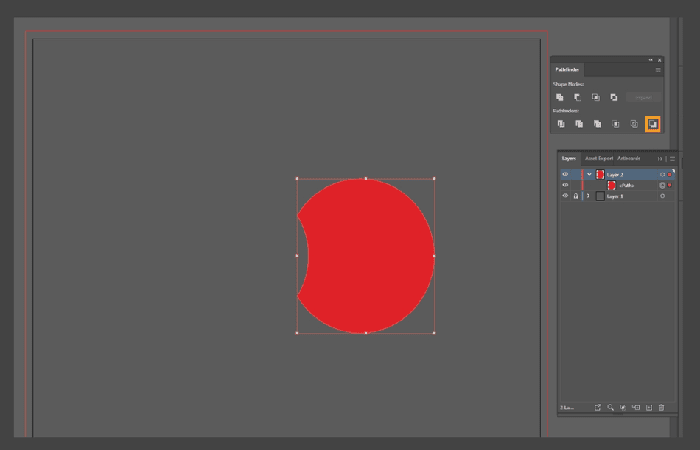The height and width of the screenshot is (450, 700).
Task: Collapse Layer 2 contents
Action: (589, 175)
